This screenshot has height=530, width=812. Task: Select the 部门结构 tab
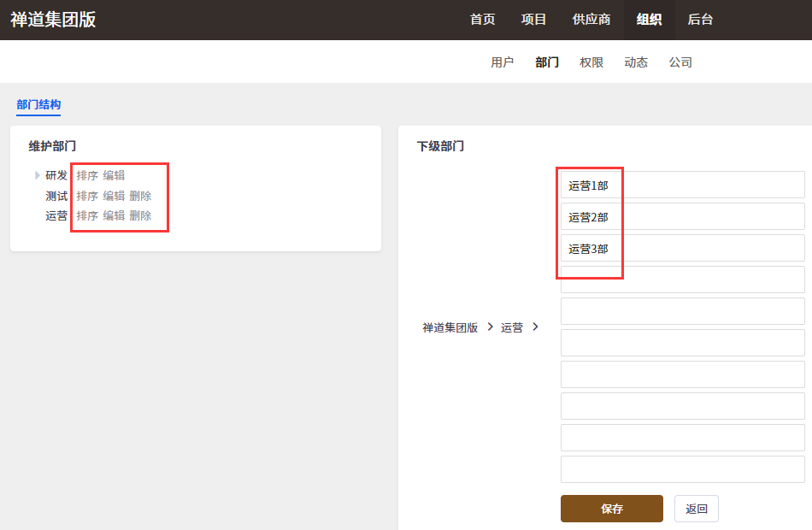[38, 104]
